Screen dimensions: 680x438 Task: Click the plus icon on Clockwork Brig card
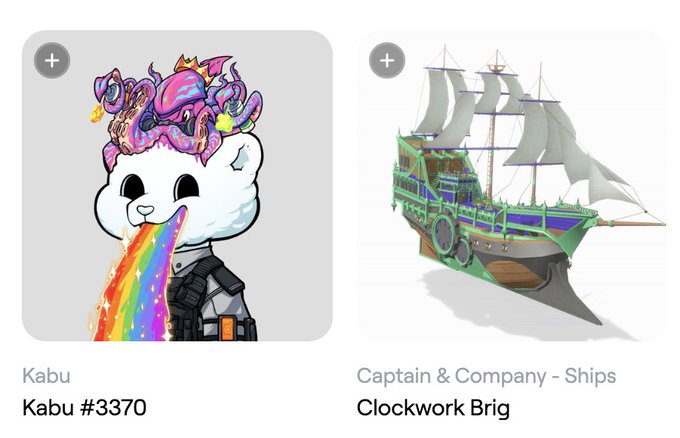click(387, 60)
